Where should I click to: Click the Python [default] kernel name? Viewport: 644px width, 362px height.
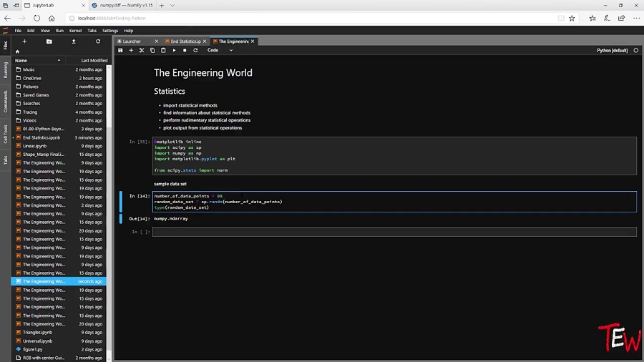(612, 51)
